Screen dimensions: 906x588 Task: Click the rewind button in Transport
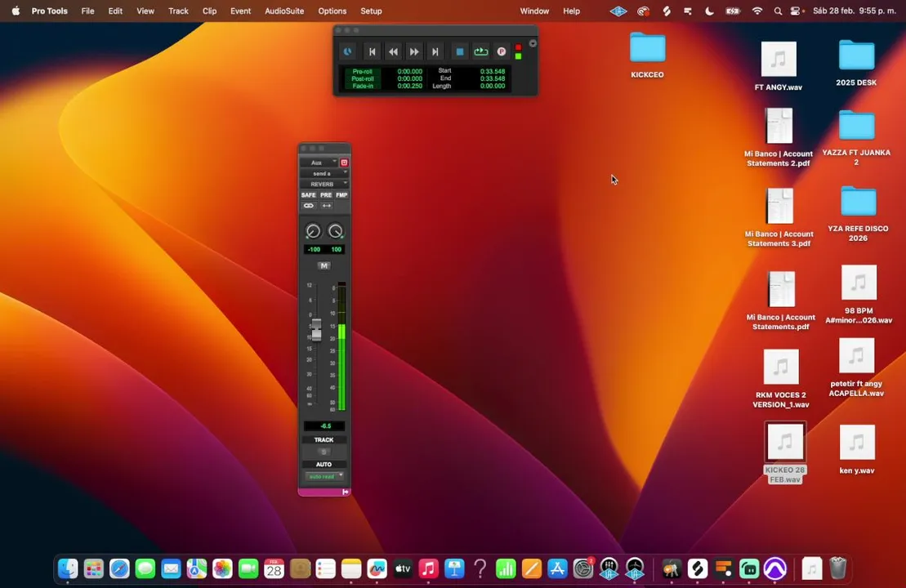coord(393,51)
